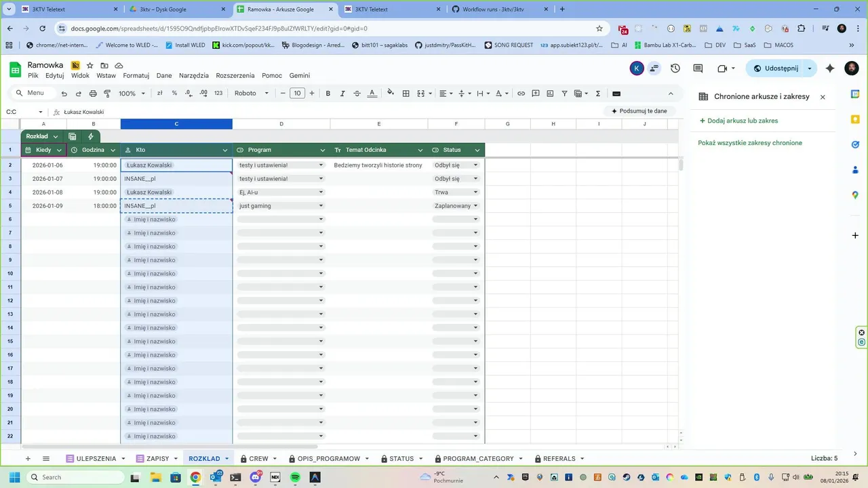Undo the last action in the toolbar
Screen dimensions: 868x488
click(x=64, y=94)
